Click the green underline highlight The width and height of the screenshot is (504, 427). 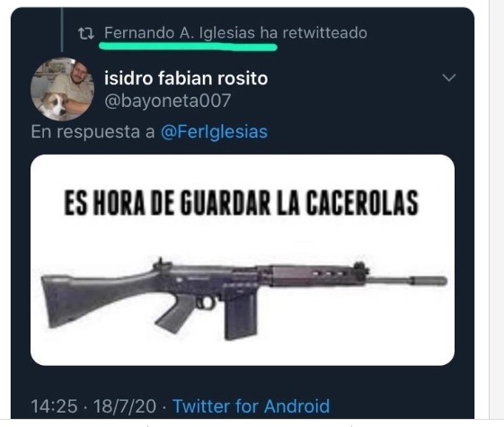click(188, 47)
